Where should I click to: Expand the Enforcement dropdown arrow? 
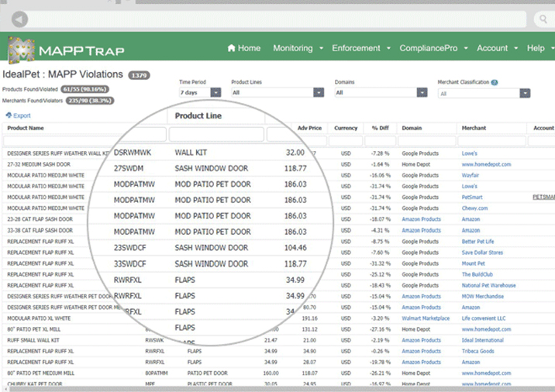coord(388,49)
